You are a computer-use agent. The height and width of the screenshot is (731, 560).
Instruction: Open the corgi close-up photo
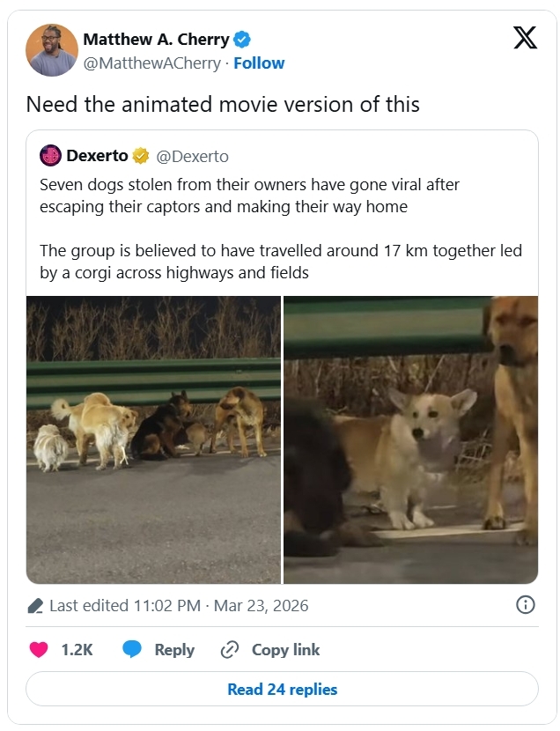[410, 439]
